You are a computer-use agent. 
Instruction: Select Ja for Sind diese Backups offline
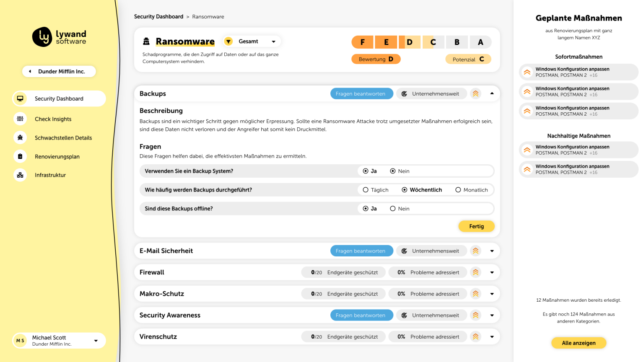366,209
